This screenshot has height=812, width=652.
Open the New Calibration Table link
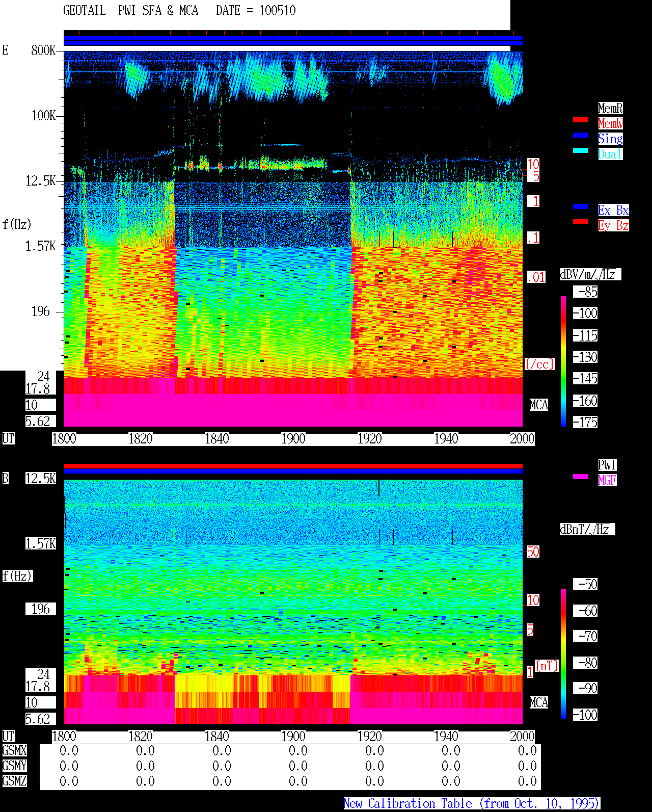point(472,803)
